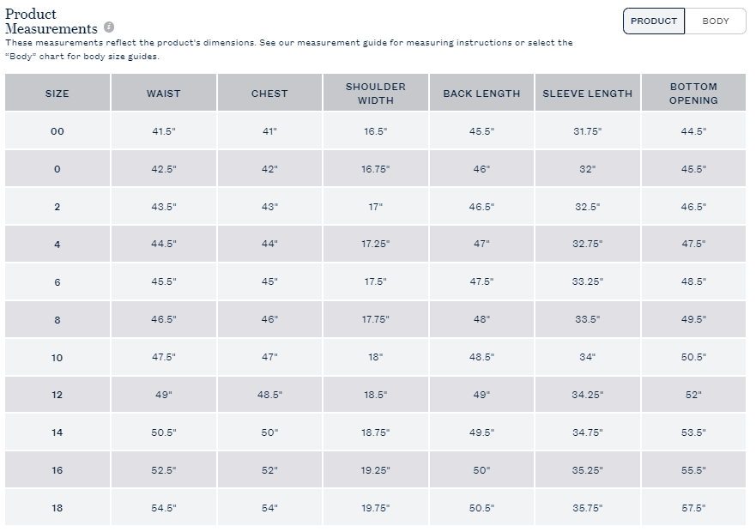Image resolution: width=756 pixels, height=532 pixels.
Task: Select the PRODUCT measurements toggle
Action: (654, 21)
